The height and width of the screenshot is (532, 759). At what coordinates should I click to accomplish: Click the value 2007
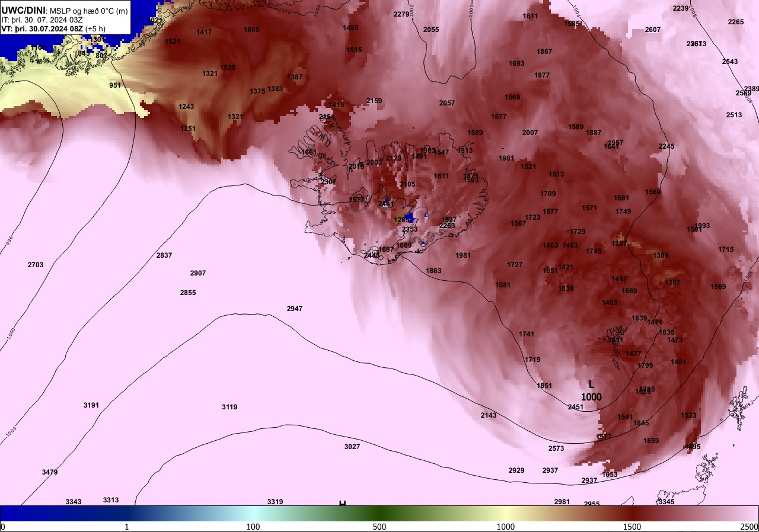click(x=530, y=133)
